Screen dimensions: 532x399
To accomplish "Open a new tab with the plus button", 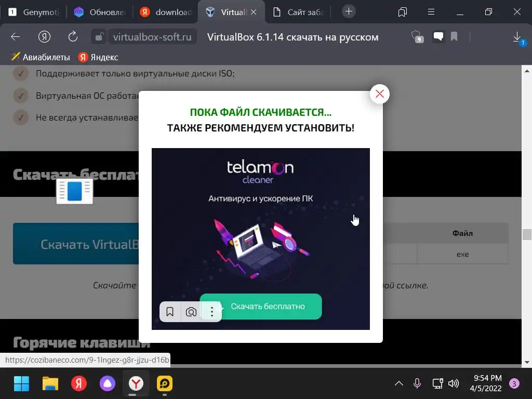I will tap(349, 11).
